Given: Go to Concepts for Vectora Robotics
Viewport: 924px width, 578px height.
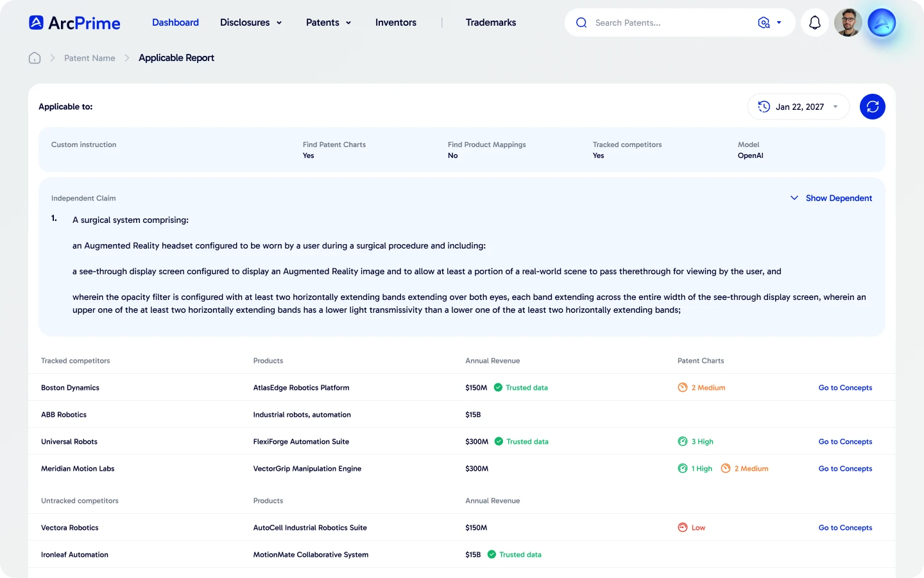Looking at the screenshot, I should pos(845,527).
